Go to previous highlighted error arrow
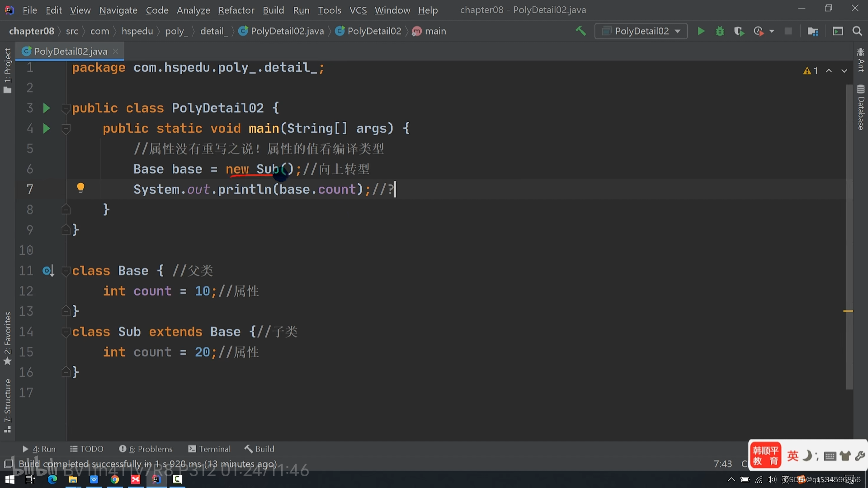Image resolution: width=868 pixels, height=488 pixels. click(829, 70)
